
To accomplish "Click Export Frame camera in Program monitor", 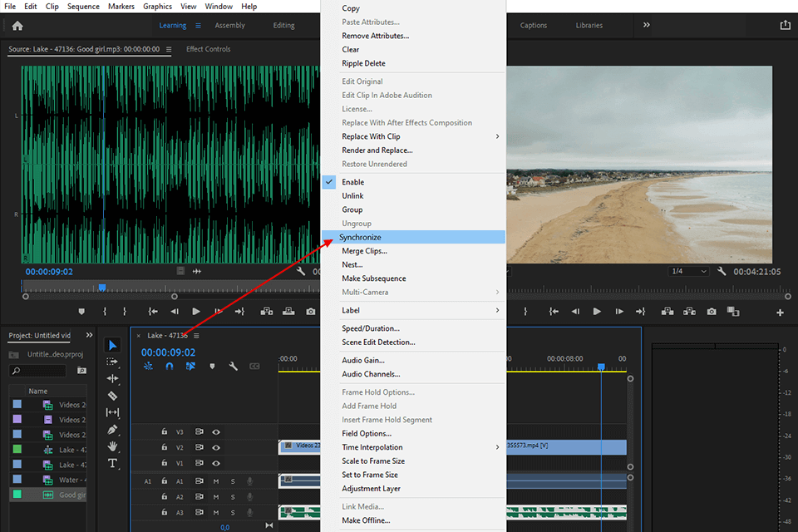I will click(x=712, y=312).
